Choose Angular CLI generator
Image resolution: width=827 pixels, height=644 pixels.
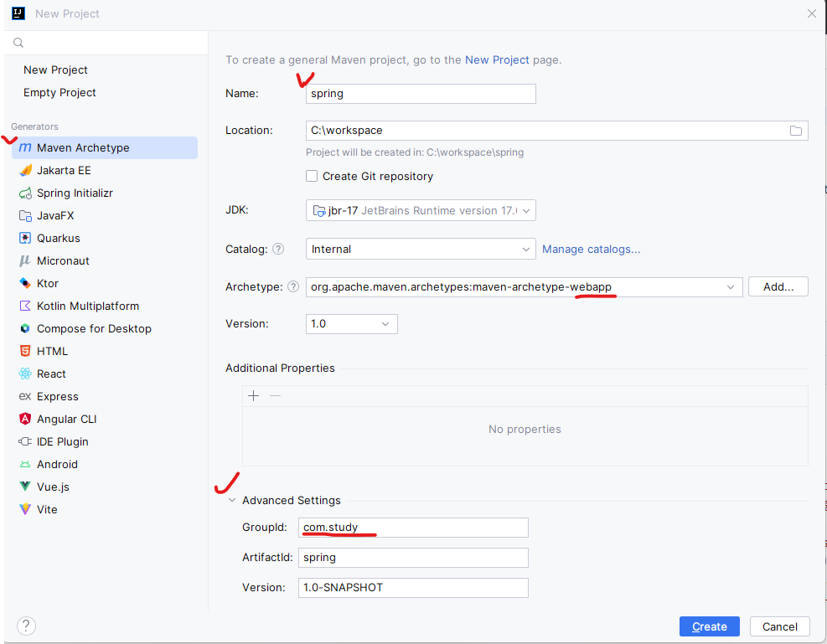[105, 419]
